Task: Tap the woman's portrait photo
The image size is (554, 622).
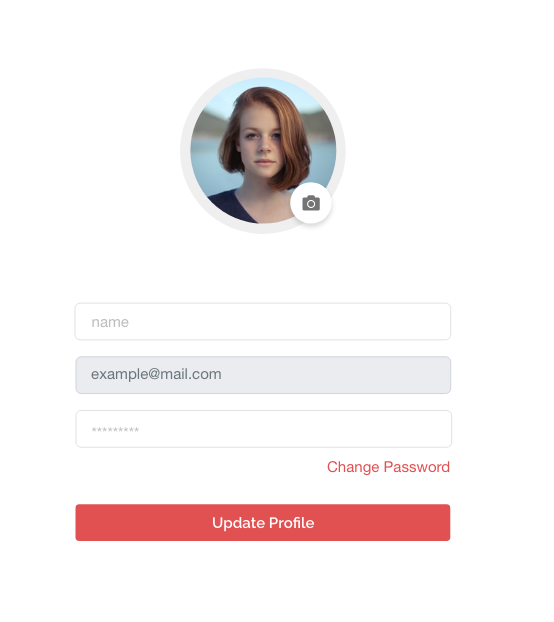Action: click(263, 151)
